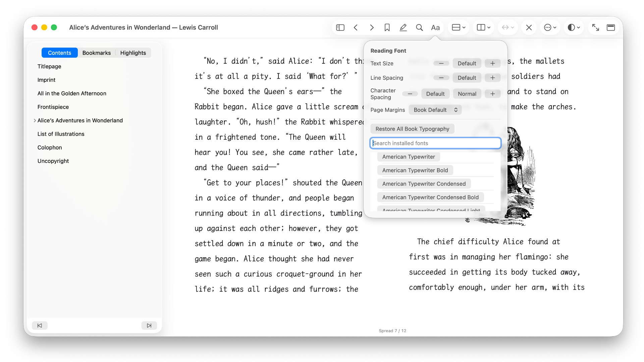644x362 pixels.
Task: Go to next page arrow
Action: pos(372,27)
